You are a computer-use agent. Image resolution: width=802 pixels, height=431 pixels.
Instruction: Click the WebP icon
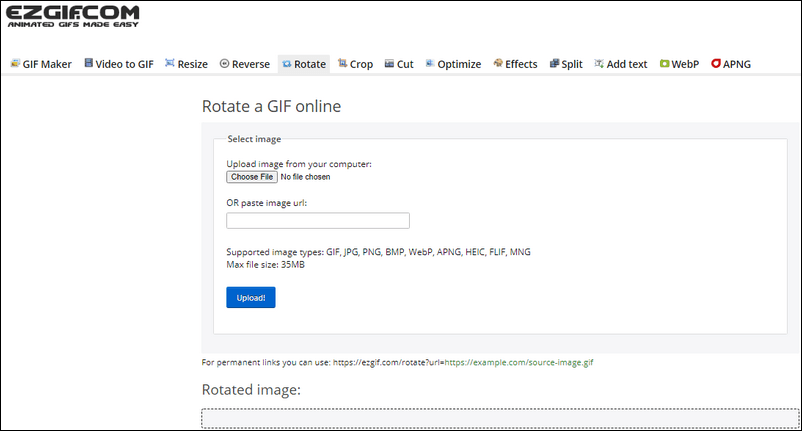[664, 63]
